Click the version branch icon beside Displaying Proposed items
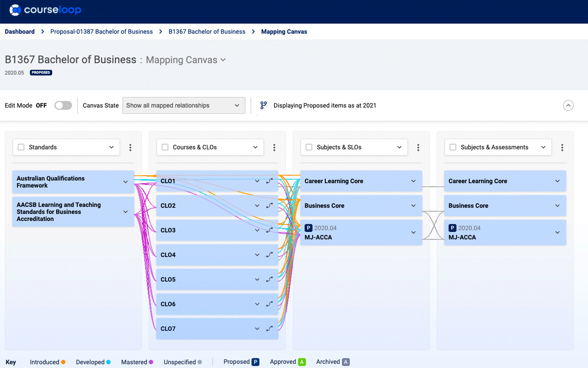588x368 pixels. click(x=263, y=105)
